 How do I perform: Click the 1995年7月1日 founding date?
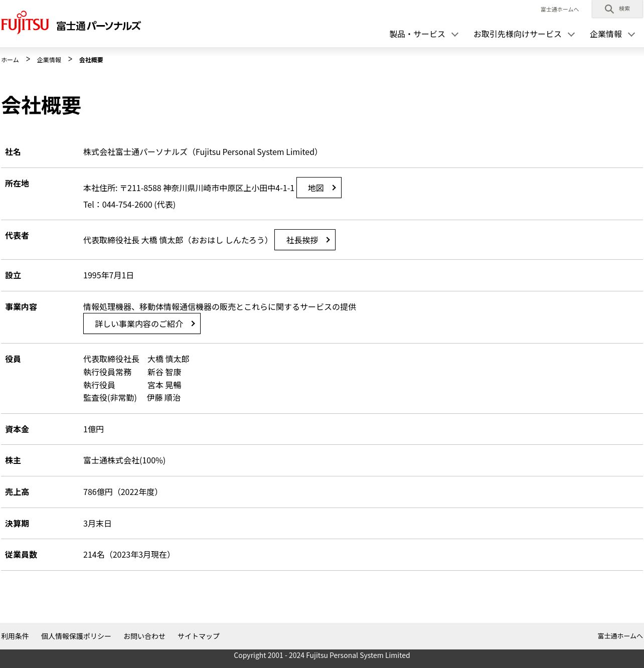pyautogui.click(x=108, y=275)
